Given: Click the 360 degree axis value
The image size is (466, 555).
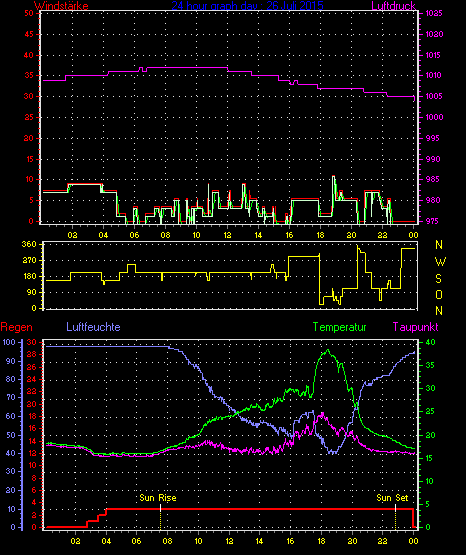Looking at the screenshot, I should (x=29, y=244).
